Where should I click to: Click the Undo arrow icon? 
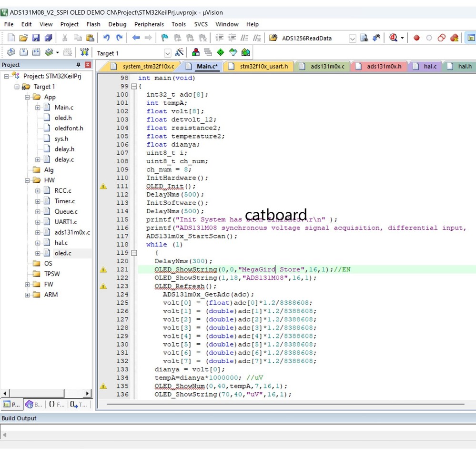coord(106,38)
